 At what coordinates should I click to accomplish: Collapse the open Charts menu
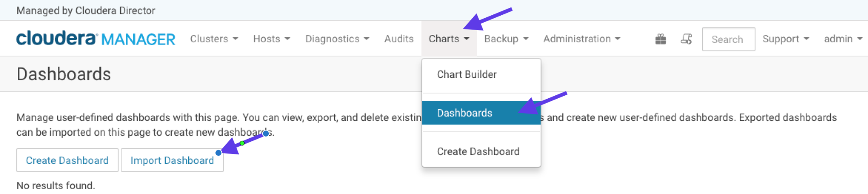[x=449, y=39]
